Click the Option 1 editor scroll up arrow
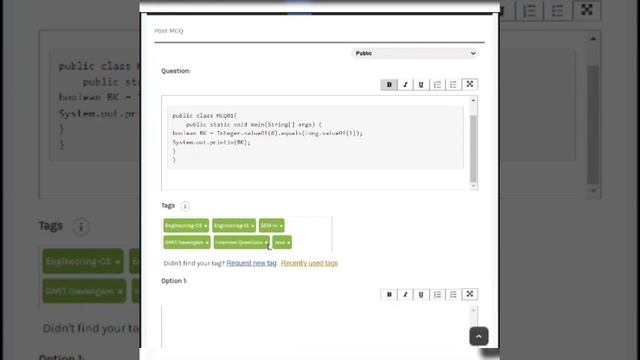Screen dimensions: 640x360 (473, 311)
